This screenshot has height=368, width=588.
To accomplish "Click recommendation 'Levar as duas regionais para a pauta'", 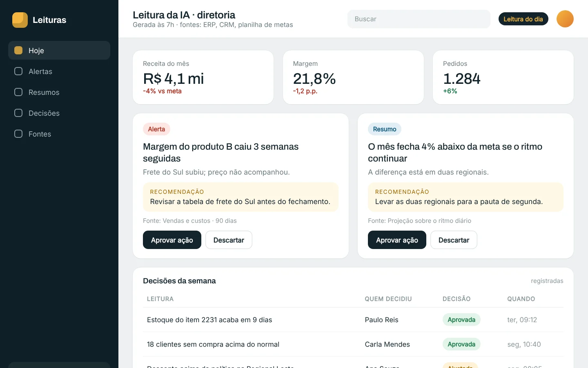I will pos(465,197).
